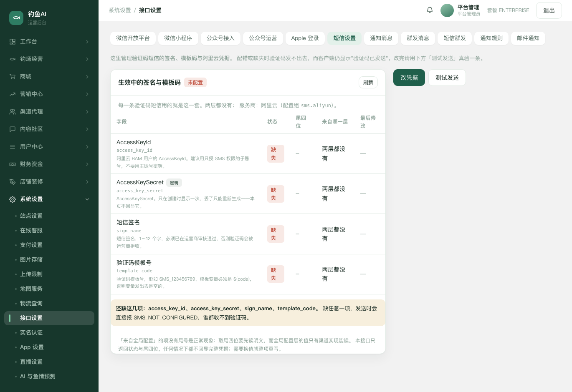Image resolution: width=572 pixels, height=392 pixels.
Task: Click the 系统设置 breadcrumb link
Action: tap(120, 10)
